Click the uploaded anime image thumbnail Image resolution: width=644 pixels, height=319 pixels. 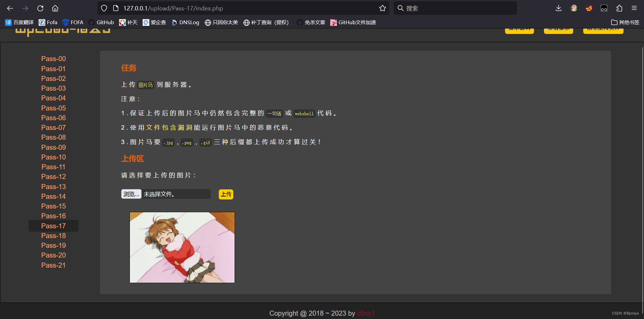tap(182, 247)
